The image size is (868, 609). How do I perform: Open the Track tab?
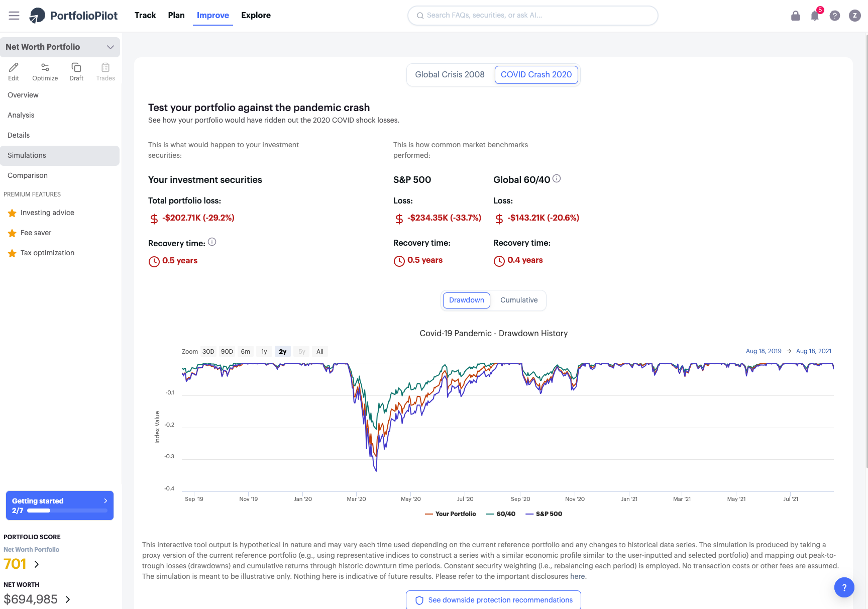145,16
